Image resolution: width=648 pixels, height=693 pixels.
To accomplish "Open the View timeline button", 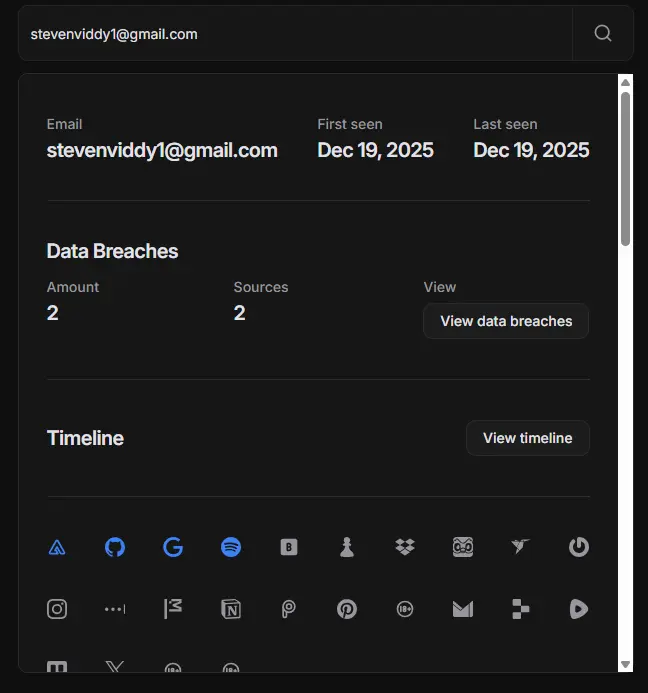I will coord(528,438).
